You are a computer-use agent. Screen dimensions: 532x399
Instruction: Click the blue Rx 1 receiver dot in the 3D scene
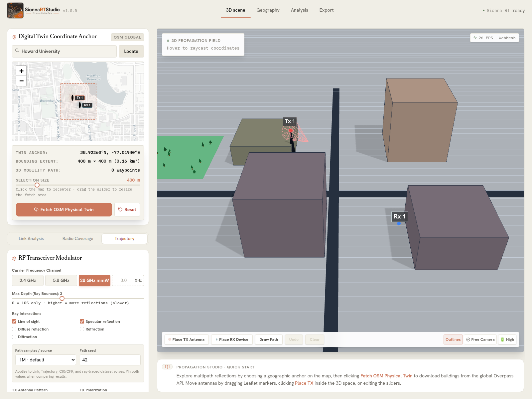coord(399,223)
